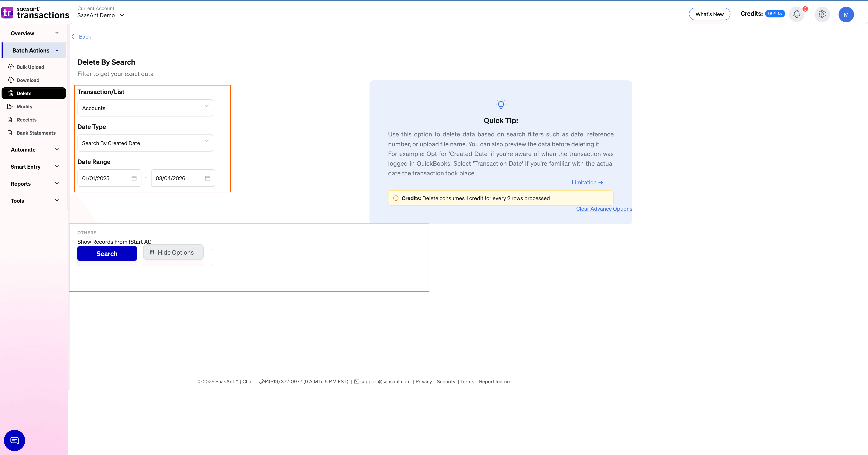Click the Download cloud icon

click(11, 80)
